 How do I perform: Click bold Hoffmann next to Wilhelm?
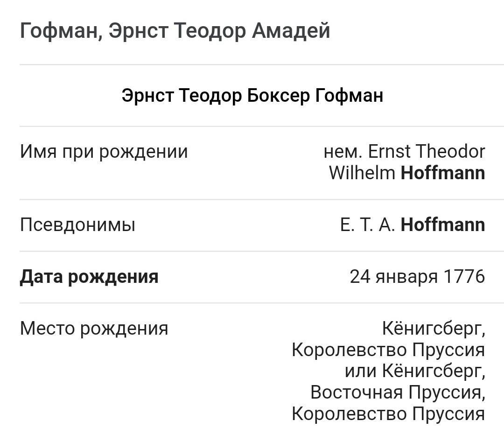443,173
